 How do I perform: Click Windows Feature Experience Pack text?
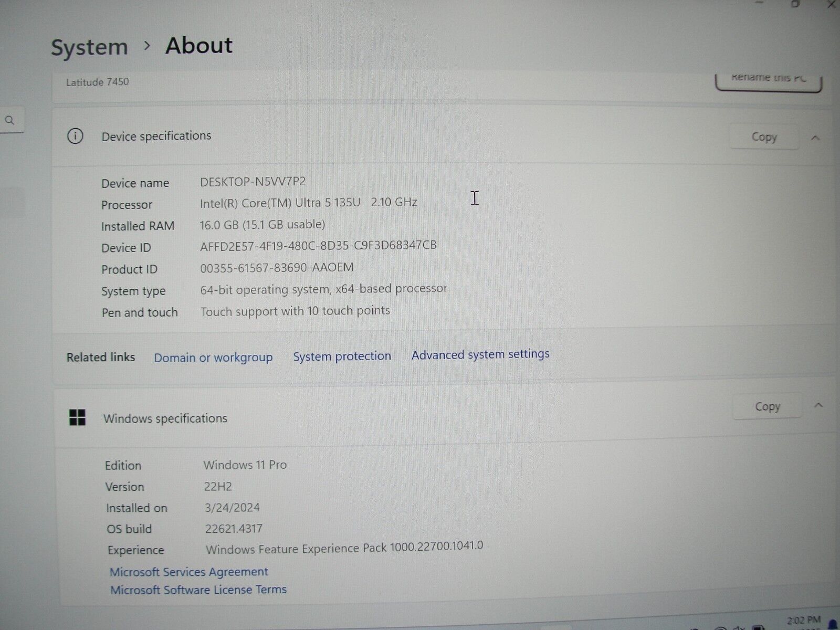(344, 548)
